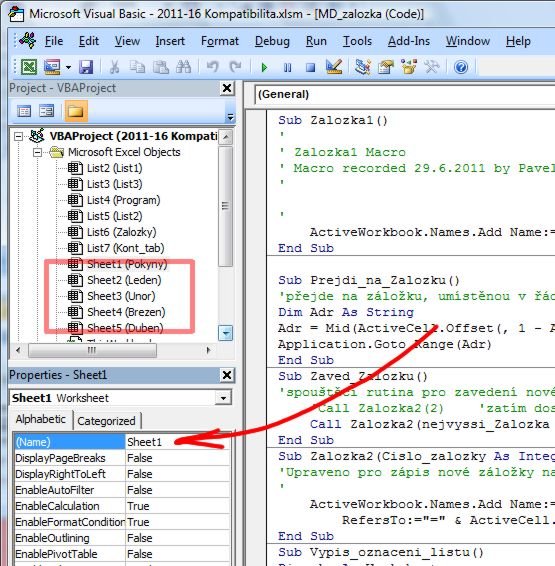Screen dimensions: 555x566
Task: Click the Undo toolbar icon
Action: [x=213, y=67]
